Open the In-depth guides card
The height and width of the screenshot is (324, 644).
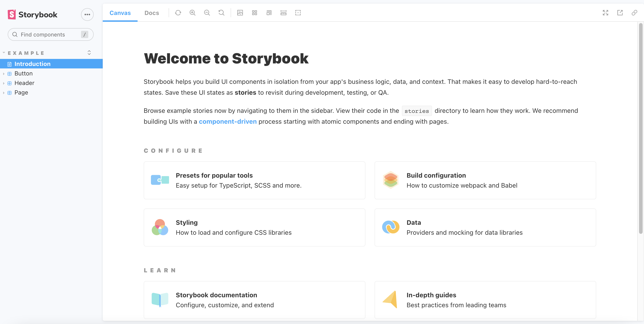click(x=485, y=300)
